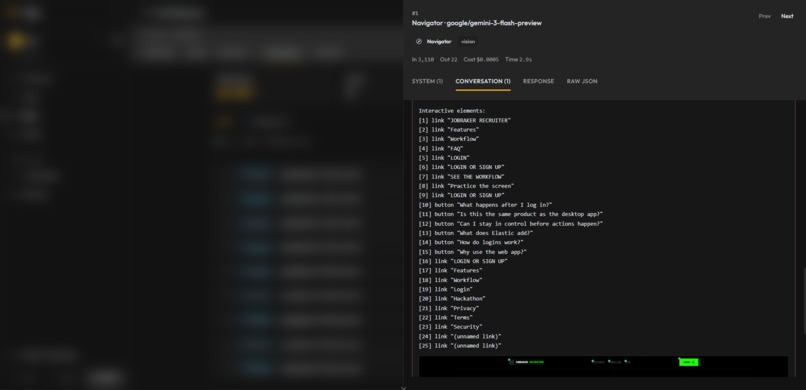Click the #1 step number label
Viewport: 806px width, 390px height.
(415, 13)
